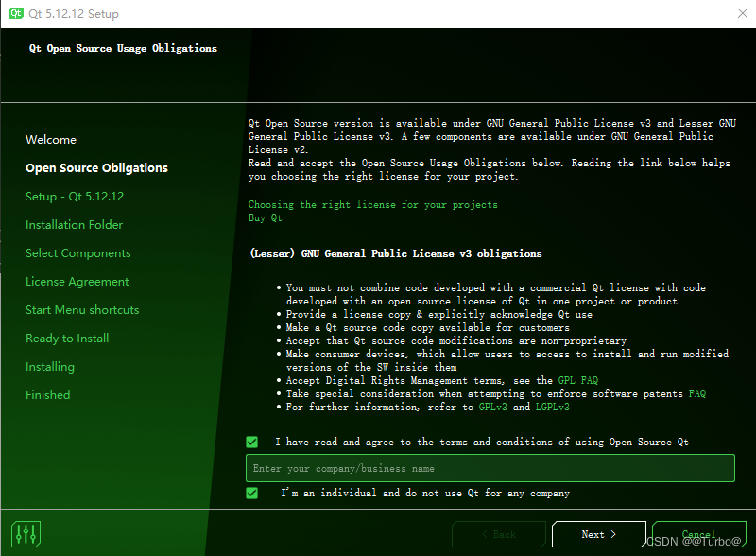Open the installer settings sliders icon
Viewport: 756px width, 556px height.
click(x=26, y=534)
